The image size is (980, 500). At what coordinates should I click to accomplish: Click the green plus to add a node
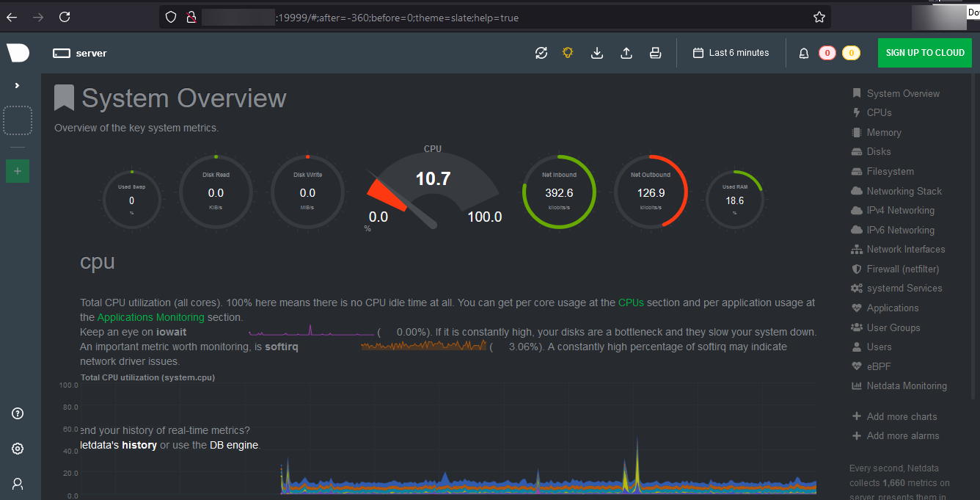(17, 171)
